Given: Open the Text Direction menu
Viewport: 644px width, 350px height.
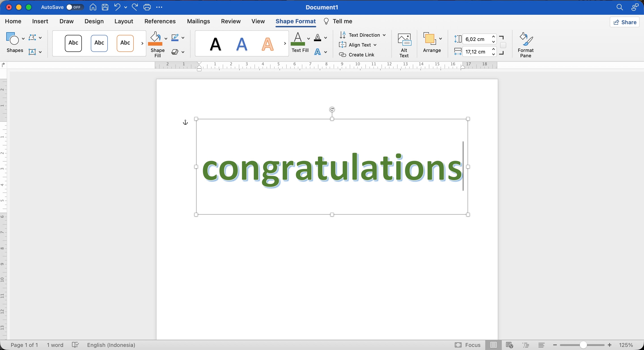Looking at the screenshot, I should point(362,35).
